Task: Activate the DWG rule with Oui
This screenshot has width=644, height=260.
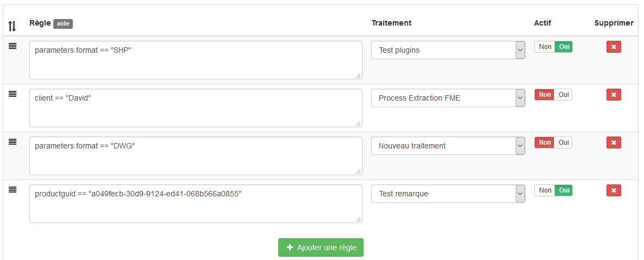Action: (x=564, y=143)
